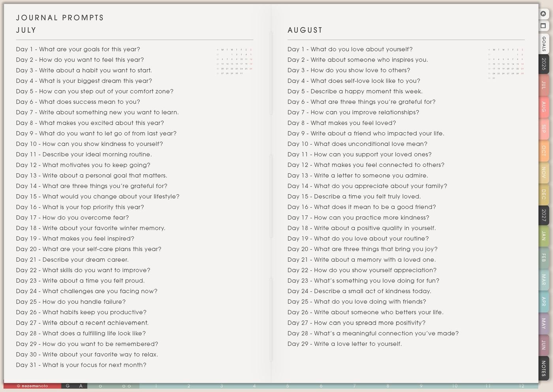553x392 pixels.
Task: Select bottom bar tab numbered 3
Action: click(222, 386)
